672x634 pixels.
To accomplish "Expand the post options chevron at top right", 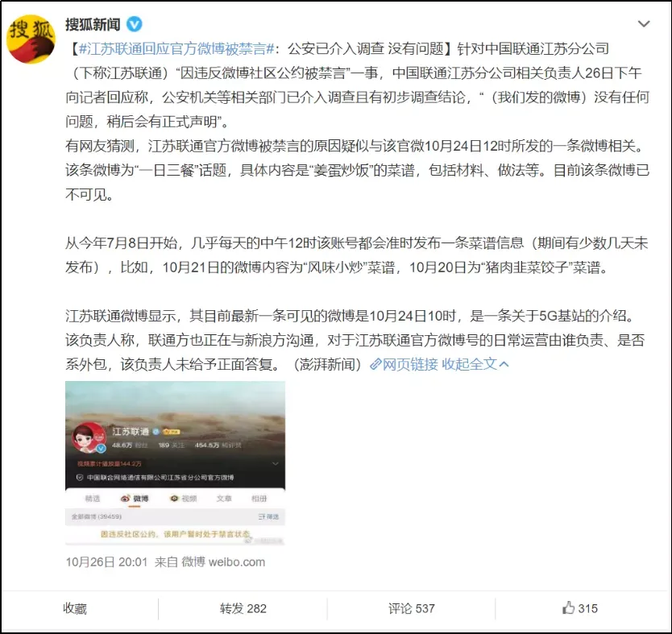I will (643, 24).
